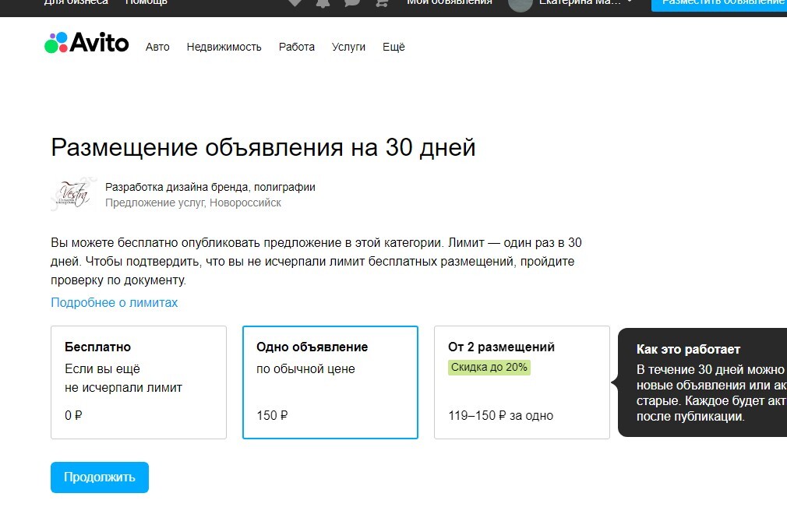The image size is (787, 532).
Task: Click the Avito logo
Action: tap(86, 43)
